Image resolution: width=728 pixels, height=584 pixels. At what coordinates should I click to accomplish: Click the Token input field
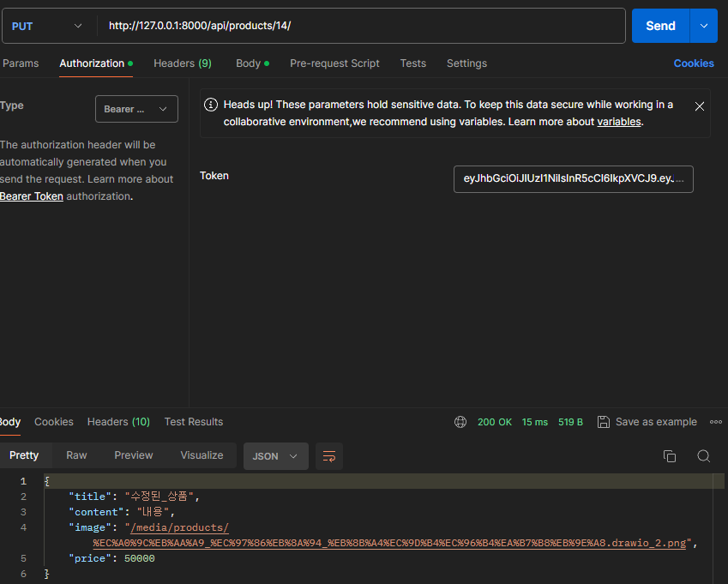[574, 179]
